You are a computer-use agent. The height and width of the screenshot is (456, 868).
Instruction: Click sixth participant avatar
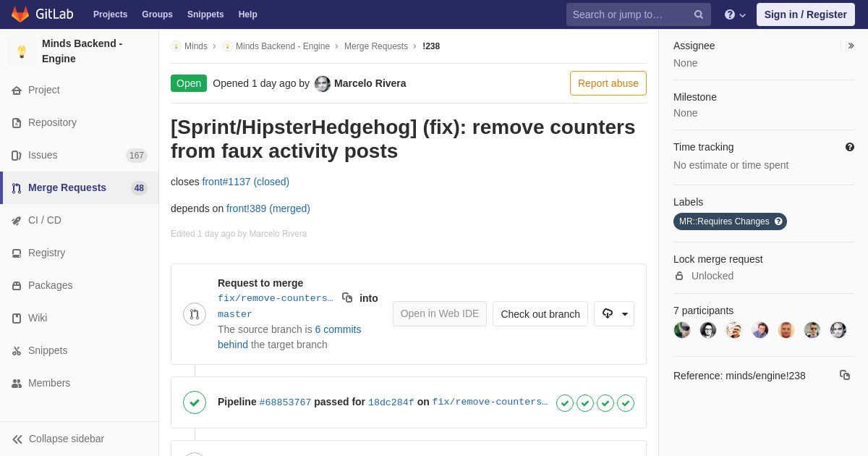pos(812,330)
